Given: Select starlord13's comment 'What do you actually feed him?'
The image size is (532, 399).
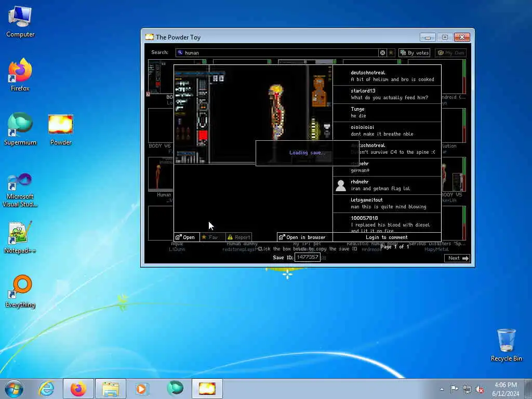Looking at the screenshot, I should tap(390, 98).
